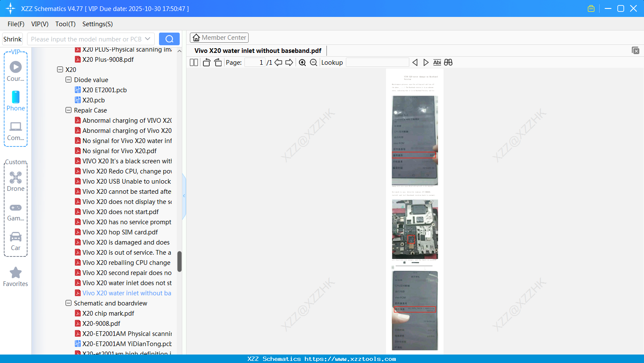The width and height of the screenshot is (644, 363).
Task: Rotate the page clockwise
Action: (x=218, y=63)
